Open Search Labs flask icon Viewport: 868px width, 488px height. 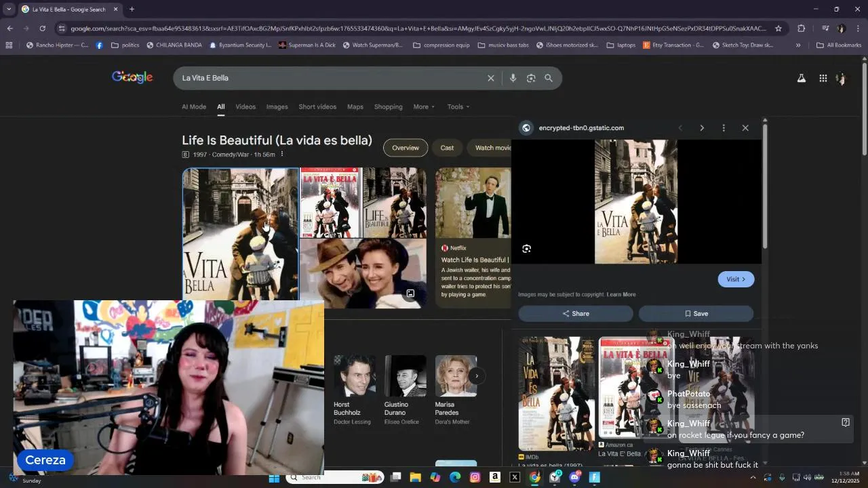(x=801, y=78)
